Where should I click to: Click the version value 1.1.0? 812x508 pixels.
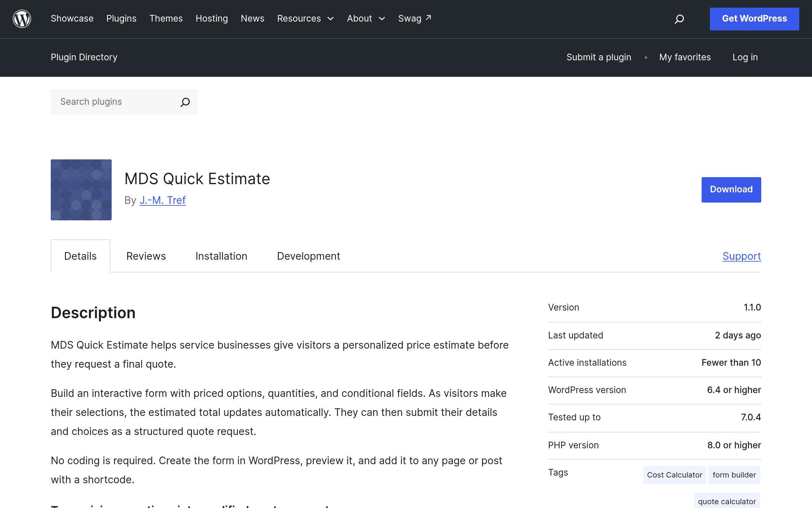[752, 307]
